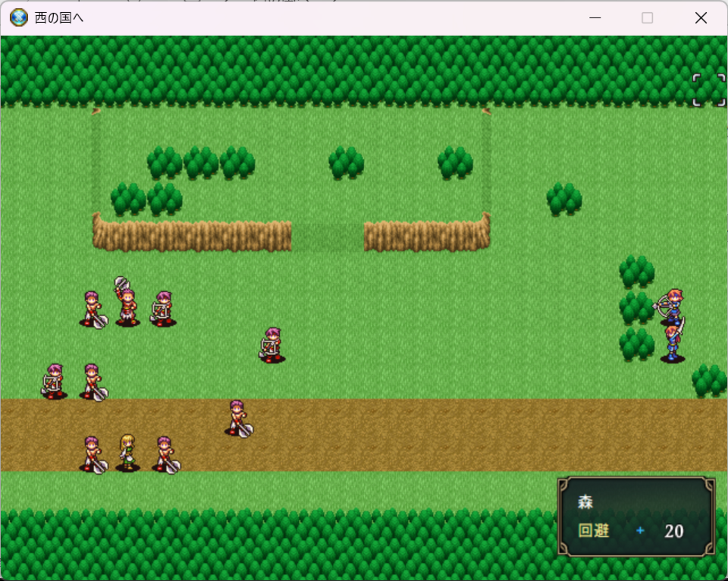Select the axe enemy right of the blonde unit
This screenshot has height=581, width=728.
click(164, 454)
